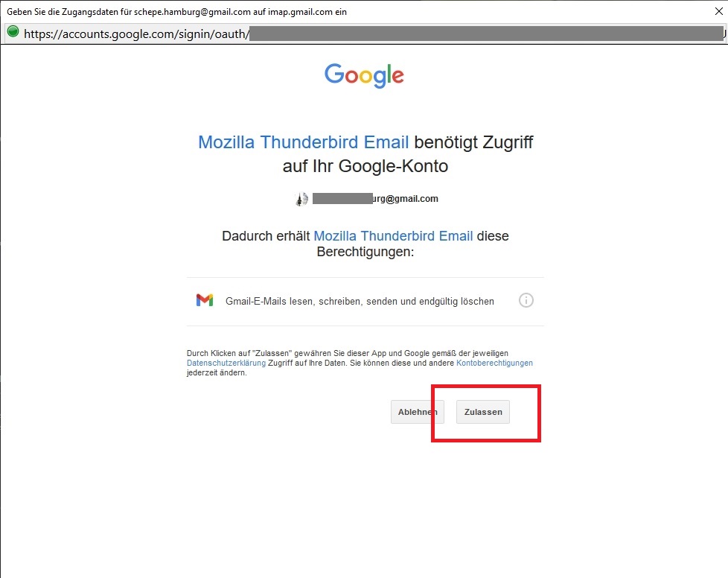This screenshot has height=578, width=728.
Task: Click the Gmail envelope icon
Action: [x=204, y=300]
